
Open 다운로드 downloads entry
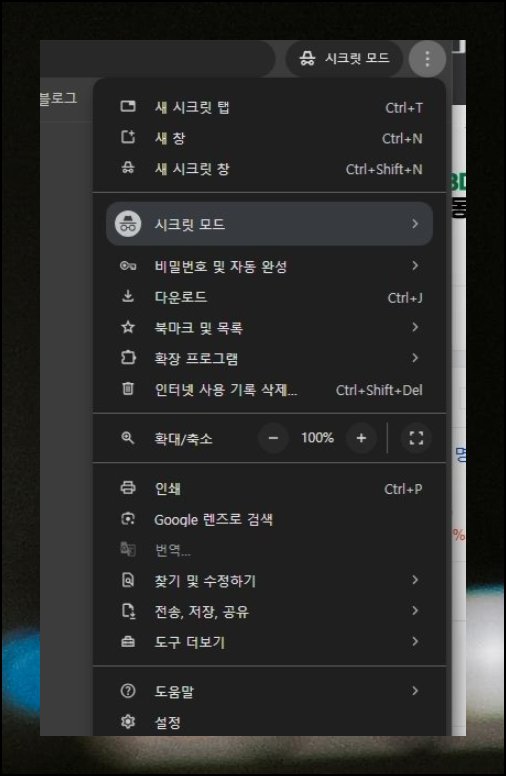click(269, 297)
